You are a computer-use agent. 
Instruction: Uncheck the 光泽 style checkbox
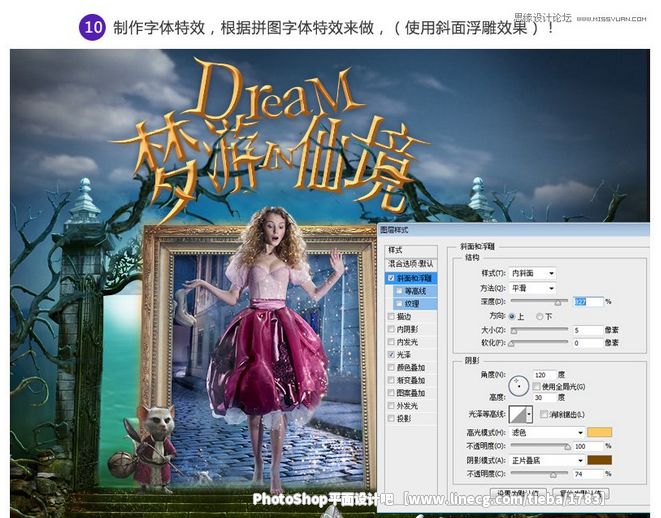(391, 354)
